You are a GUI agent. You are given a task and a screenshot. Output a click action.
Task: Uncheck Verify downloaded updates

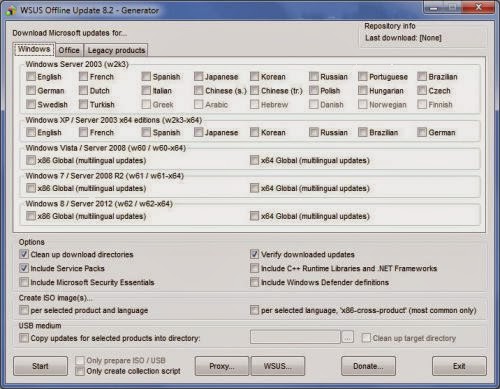(254, 255)
